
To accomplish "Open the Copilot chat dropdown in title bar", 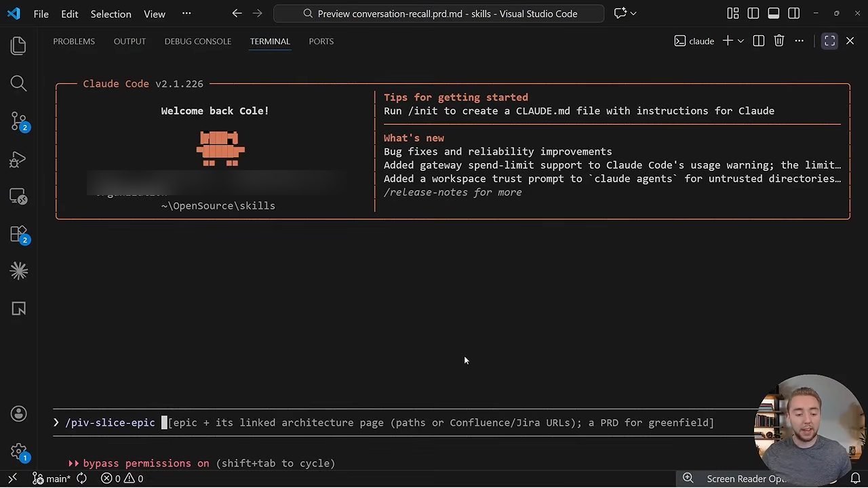I will point(633,14).
